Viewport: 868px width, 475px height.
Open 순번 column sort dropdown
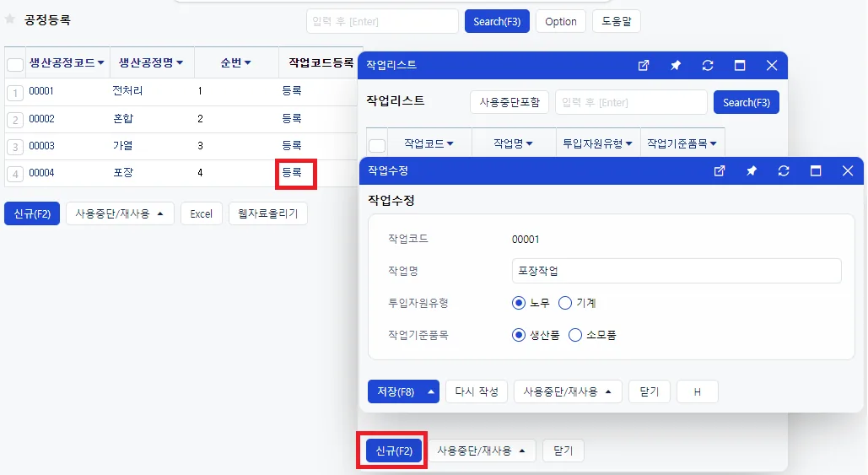coord(247,62)
